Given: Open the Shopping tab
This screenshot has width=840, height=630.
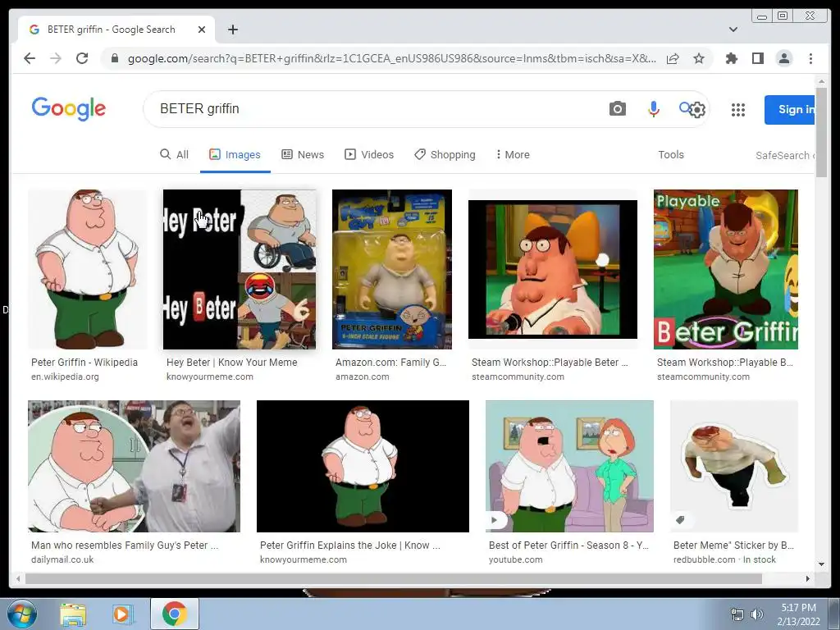Looking at the screenshot, I should click(x=445, y=155).
